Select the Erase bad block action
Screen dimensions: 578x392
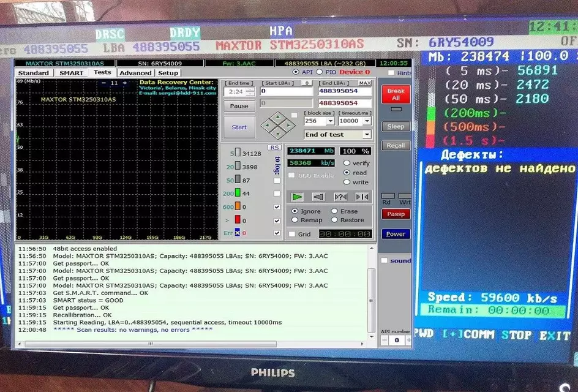click(334, 211)
